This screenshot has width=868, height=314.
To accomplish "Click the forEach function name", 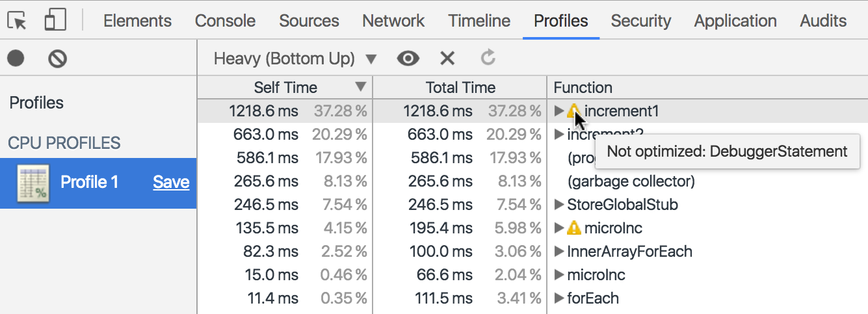I will click(x=593, y=298).
